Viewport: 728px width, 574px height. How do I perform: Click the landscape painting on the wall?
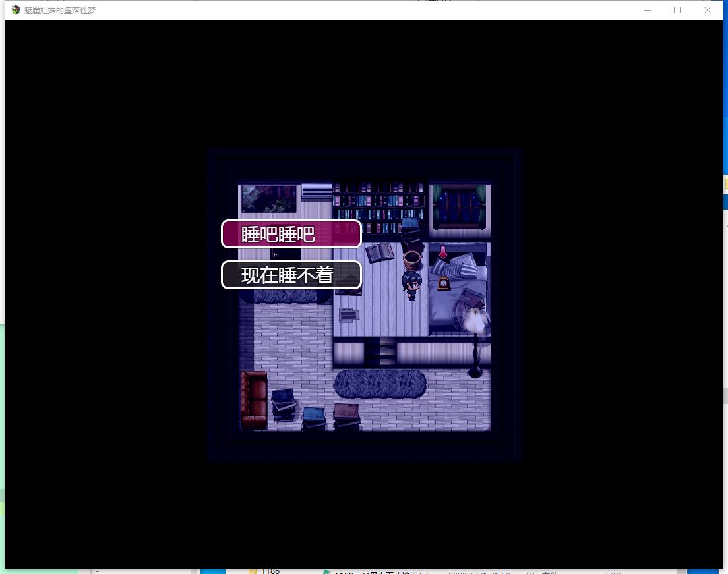(268, 198)
